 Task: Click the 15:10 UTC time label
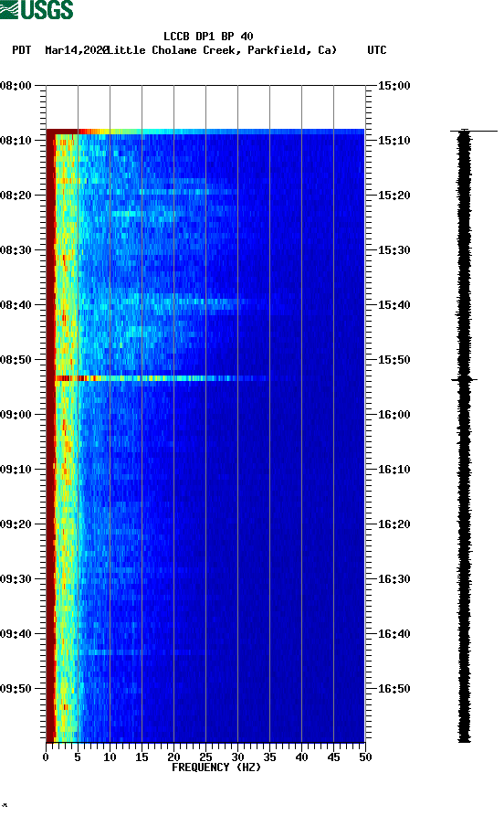pos(394,141)
